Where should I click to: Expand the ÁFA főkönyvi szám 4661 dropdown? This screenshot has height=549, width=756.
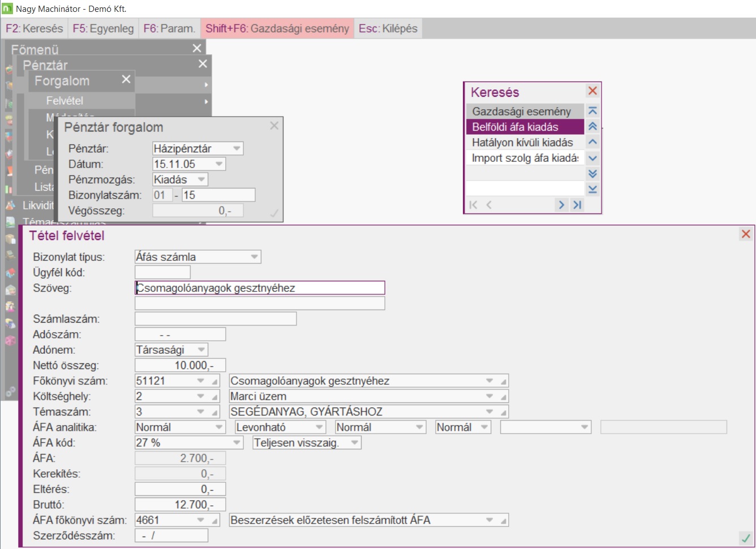(201, 520)
